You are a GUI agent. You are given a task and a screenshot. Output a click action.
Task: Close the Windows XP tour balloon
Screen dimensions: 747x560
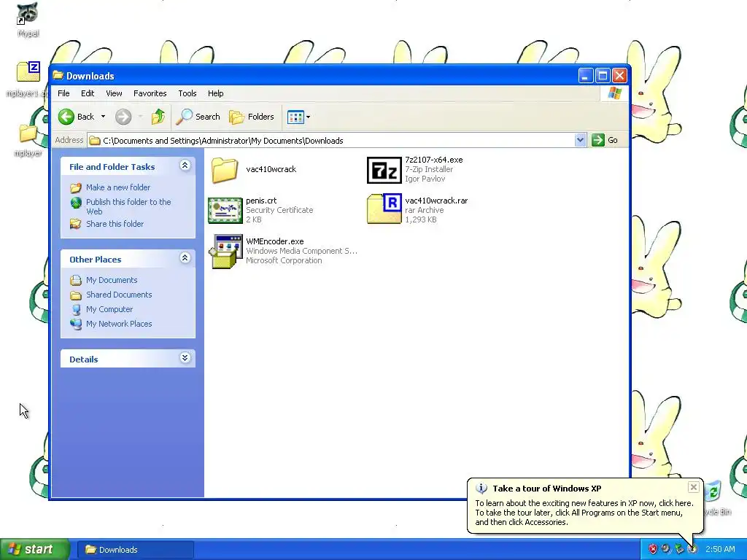(x=694, y=486)
